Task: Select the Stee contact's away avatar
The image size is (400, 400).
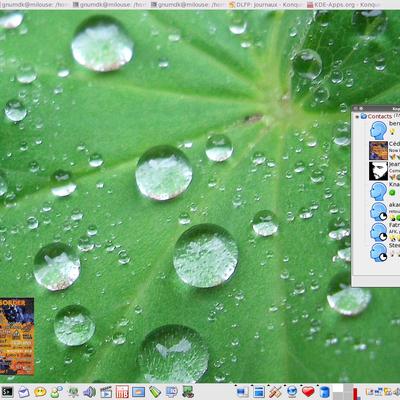Action: coord(378,252)
